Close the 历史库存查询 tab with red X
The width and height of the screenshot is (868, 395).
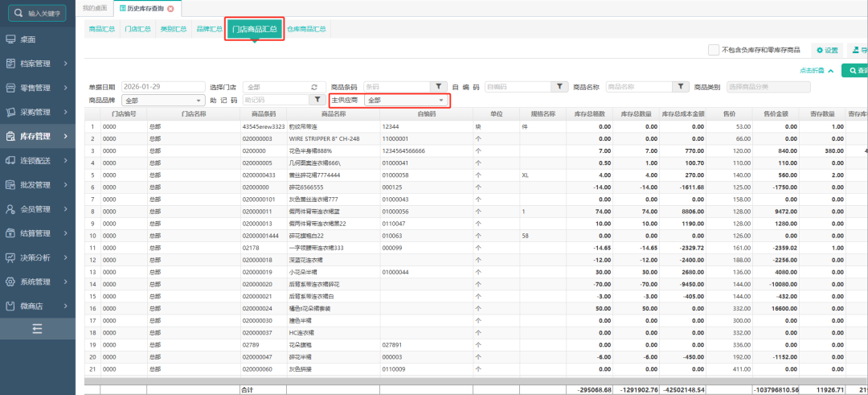coord(170,8)
